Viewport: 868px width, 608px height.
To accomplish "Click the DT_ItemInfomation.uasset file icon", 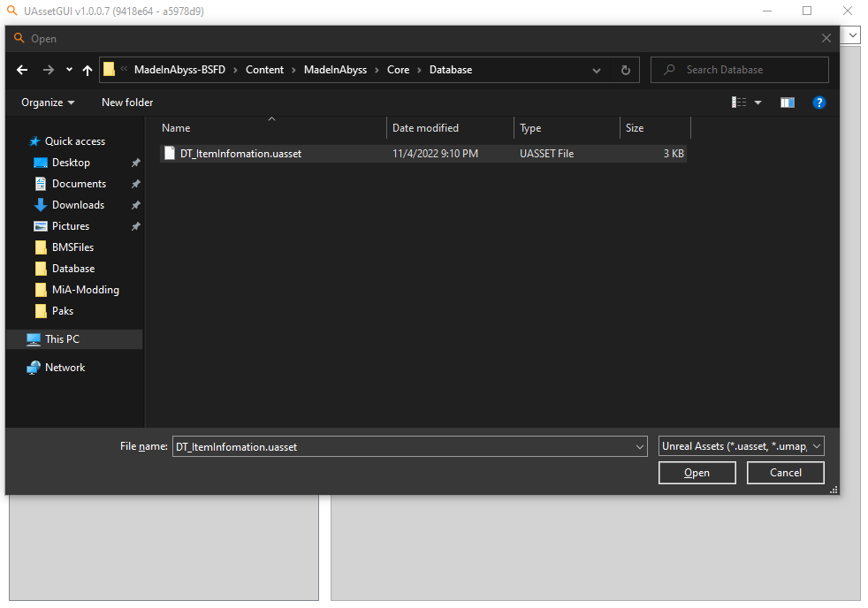I will 169,153.
